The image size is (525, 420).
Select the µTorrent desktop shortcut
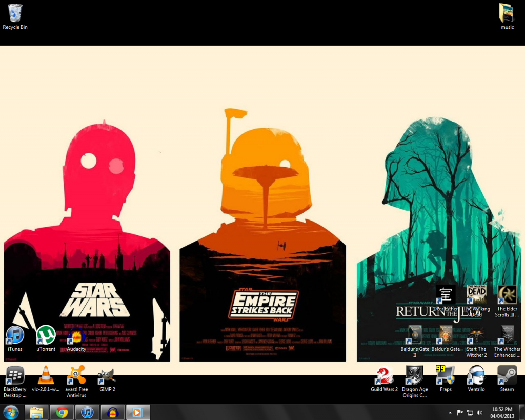[46, 336]
